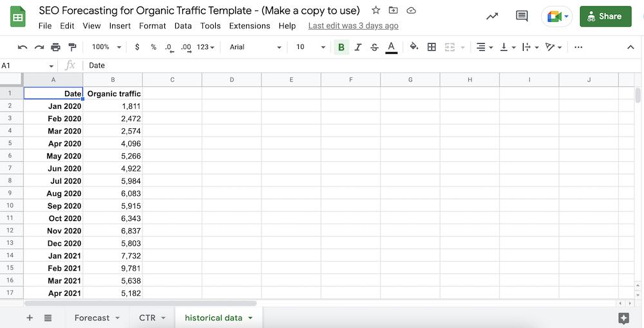
Task: Activate the paint format tool
Action: [72, 47]
